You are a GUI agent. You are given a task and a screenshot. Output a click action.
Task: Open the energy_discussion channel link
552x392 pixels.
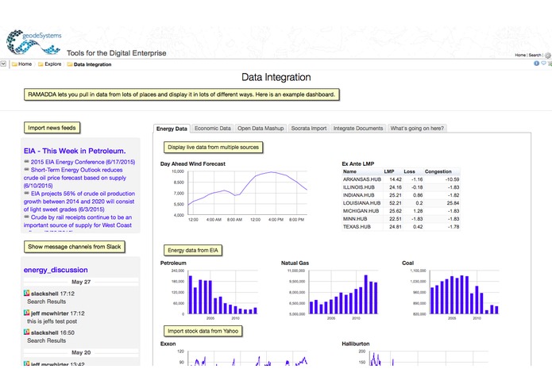56,270
